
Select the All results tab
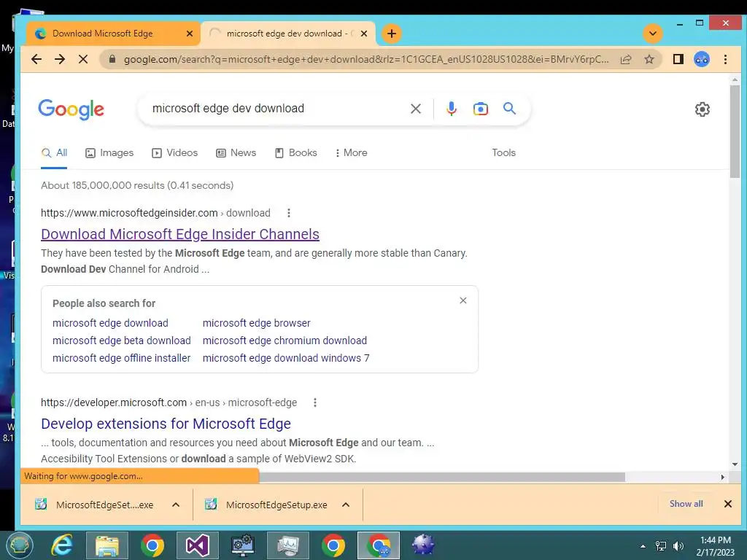coord(54,153)
